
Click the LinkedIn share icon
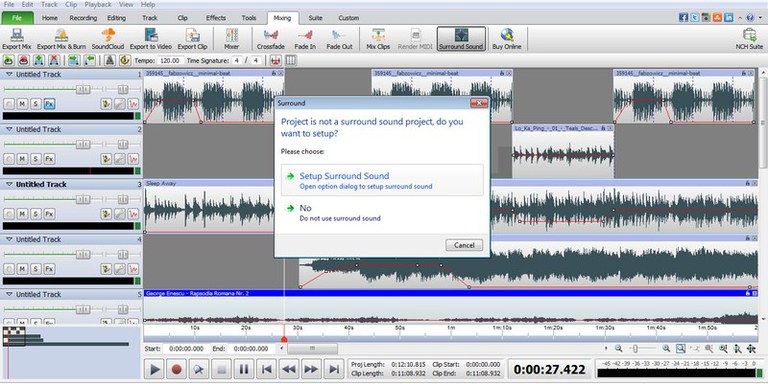point(728,17)
